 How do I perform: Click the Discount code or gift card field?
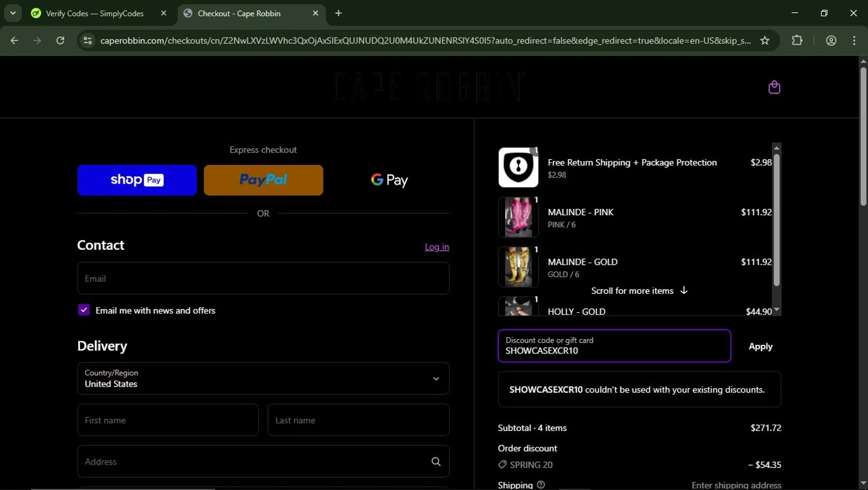pos(615,346)
